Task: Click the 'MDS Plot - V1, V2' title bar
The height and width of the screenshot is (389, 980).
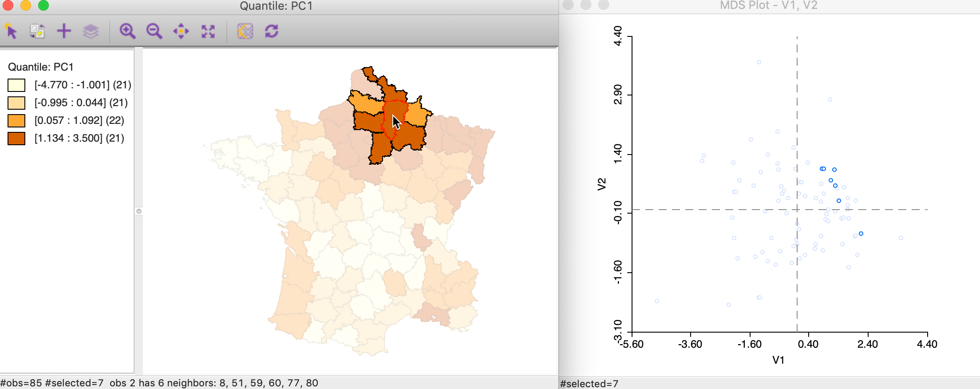Action: (769, 5)
